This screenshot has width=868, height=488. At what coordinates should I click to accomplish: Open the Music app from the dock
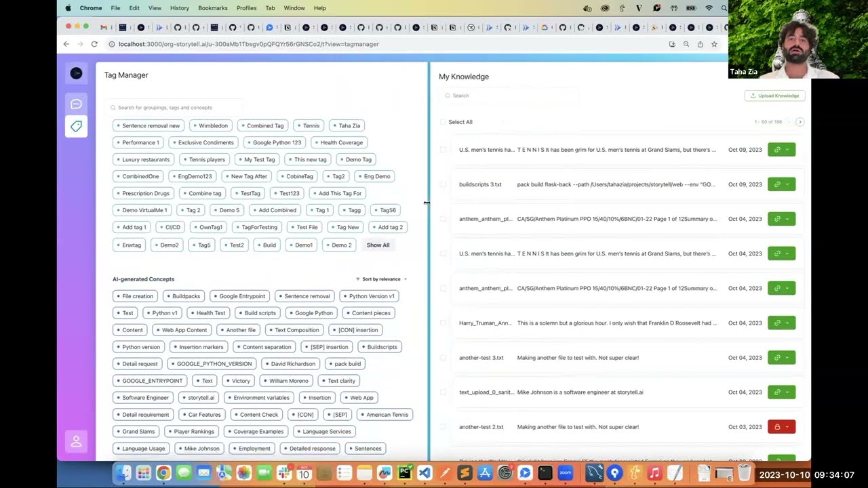pyautogui.click(x=654, y=472)
